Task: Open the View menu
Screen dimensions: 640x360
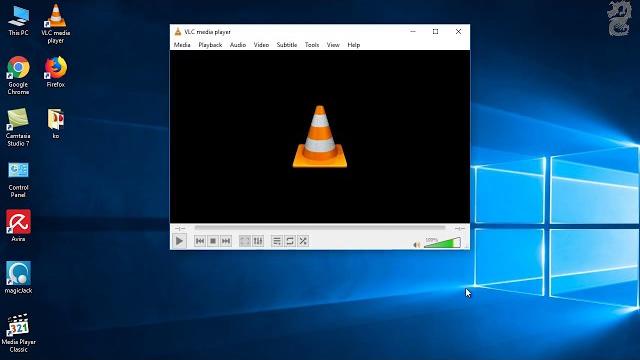Action: pyautogui.click(x=333, y=45)
